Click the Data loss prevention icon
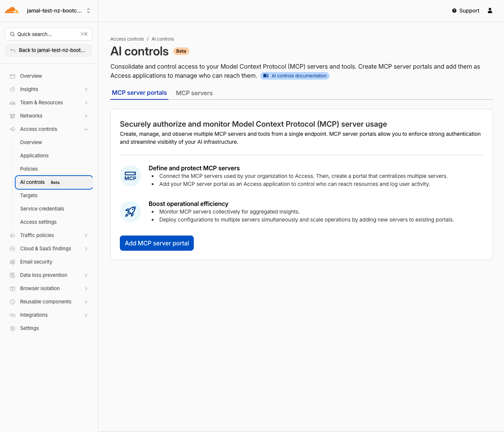This screenshot has width=504, height=432. tap(13, 275)
